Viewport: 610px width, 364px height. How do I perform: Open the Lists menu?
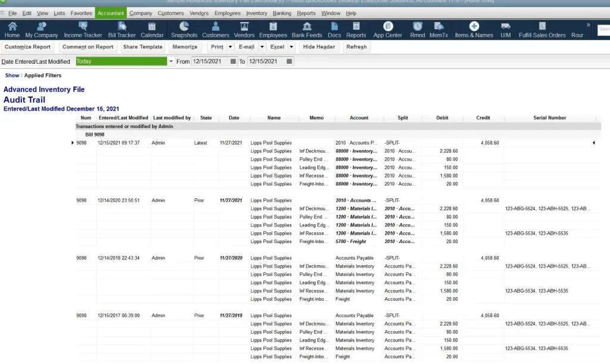pos(59,13)
